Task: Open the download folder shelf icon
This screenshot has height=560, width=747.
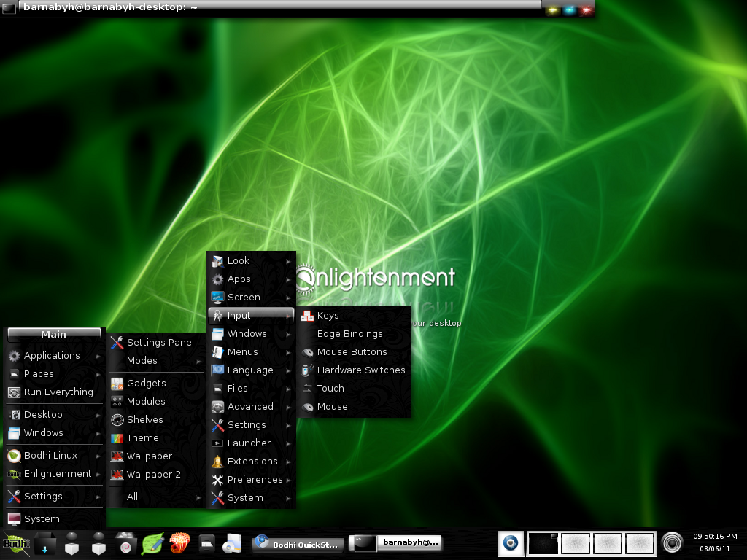Action: [44, 543]
